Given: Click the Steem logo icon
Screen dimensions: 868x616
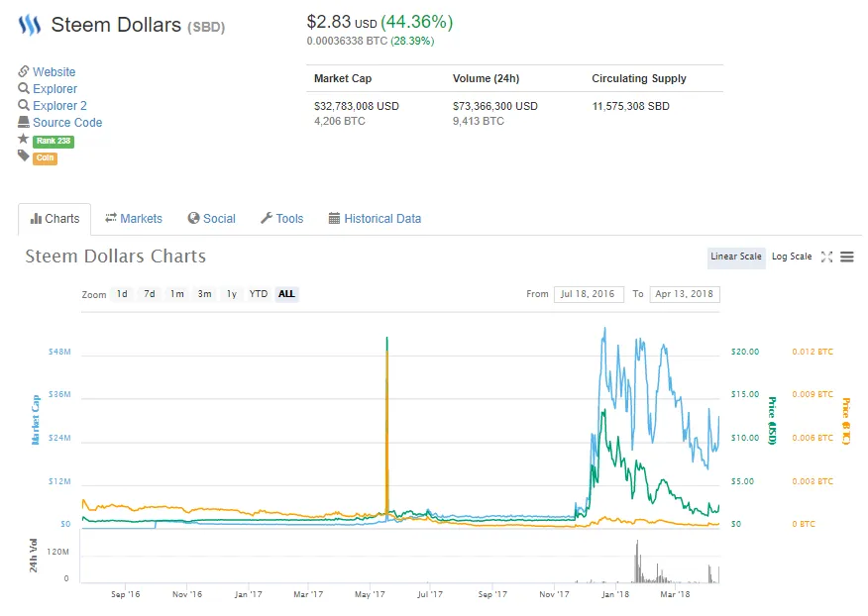Looking at the screenshot, I should tap(30, 25).
